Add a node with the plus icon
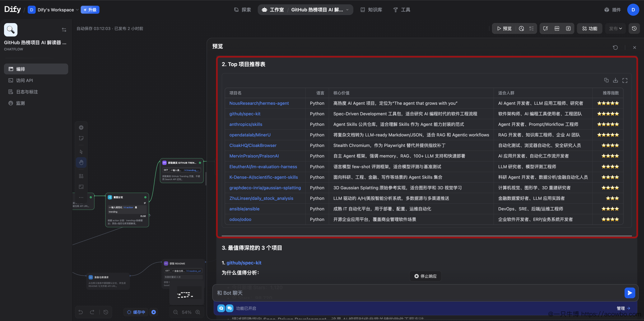The width and height of the screenshot is (644, 321). (81, 128)
